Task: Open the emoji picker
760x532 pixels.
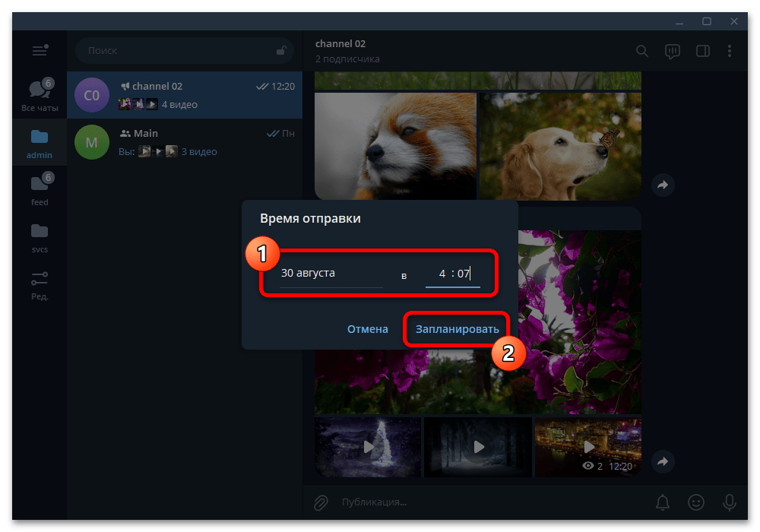Action: 696,502
